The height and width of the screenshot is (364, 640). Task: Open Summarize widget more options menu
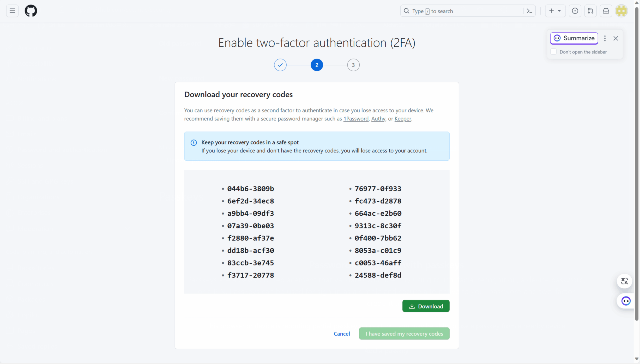605,38
